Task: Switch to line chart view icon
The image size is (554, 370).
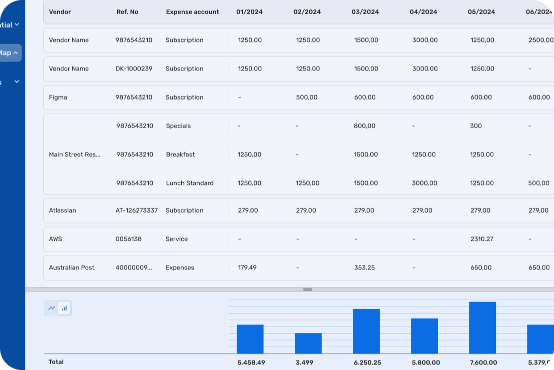Action: pos(52,308)
